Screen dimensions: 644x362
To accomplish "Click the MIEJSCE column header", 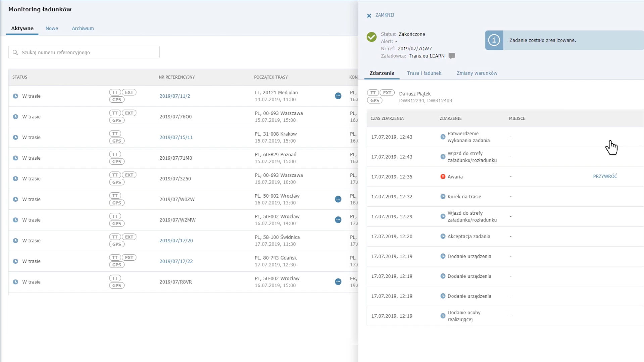I will click(x=517, y=118).
